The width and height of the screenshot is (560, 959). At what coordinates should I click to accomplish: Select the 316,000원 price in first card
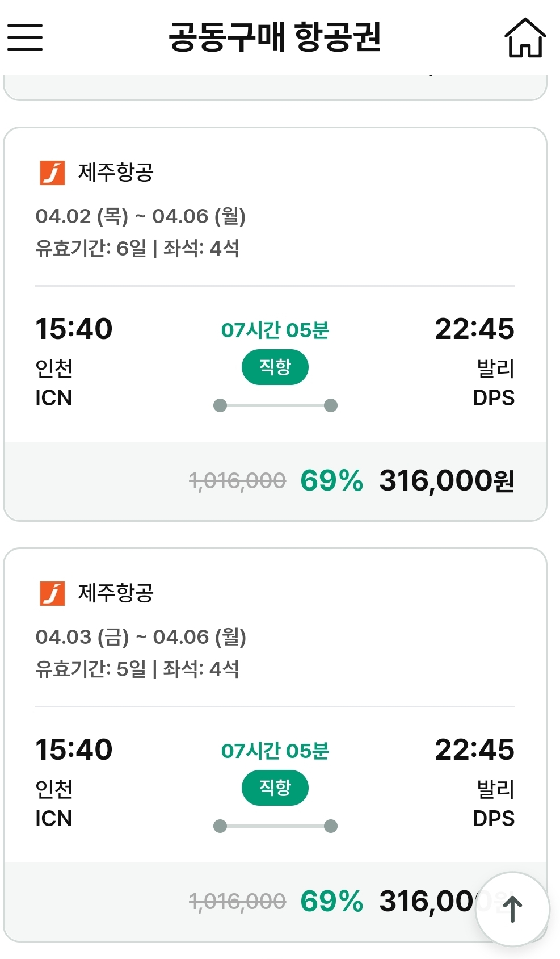[x=447, y=481]
